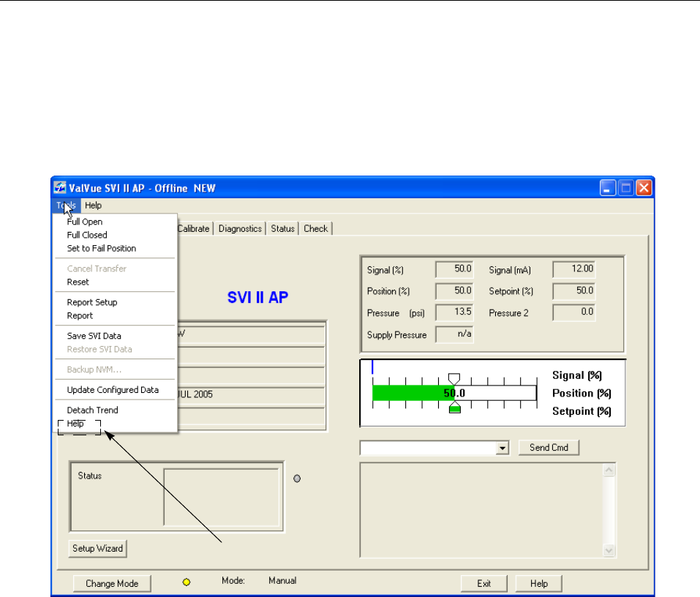700x597 pixels.
Task: Open the Tools menu in menu bar
Action: 66,206
